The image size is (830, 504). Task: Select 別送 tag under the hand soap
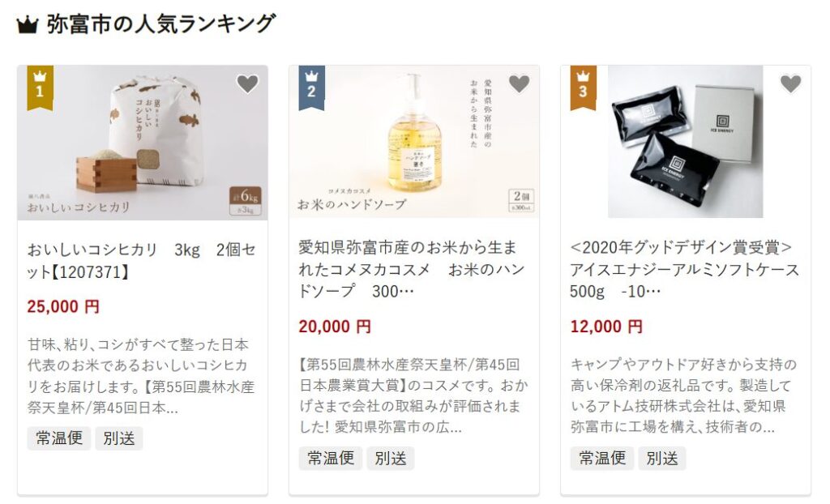click(391, 458)
